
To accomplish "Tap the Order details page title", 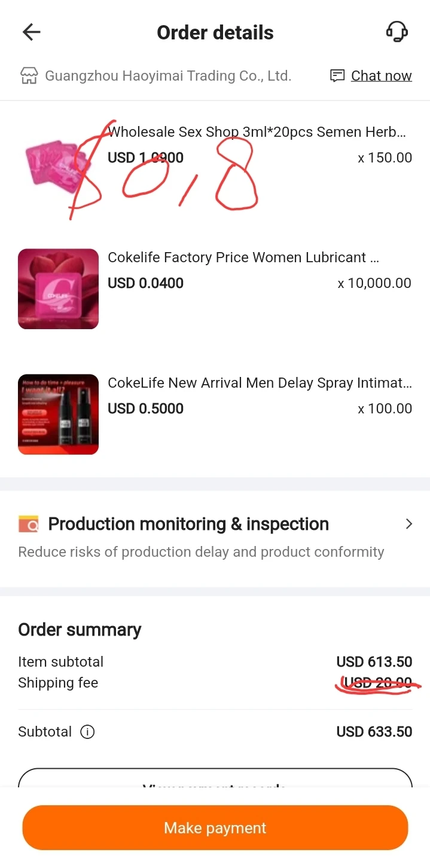I will (x=215, y=32).
